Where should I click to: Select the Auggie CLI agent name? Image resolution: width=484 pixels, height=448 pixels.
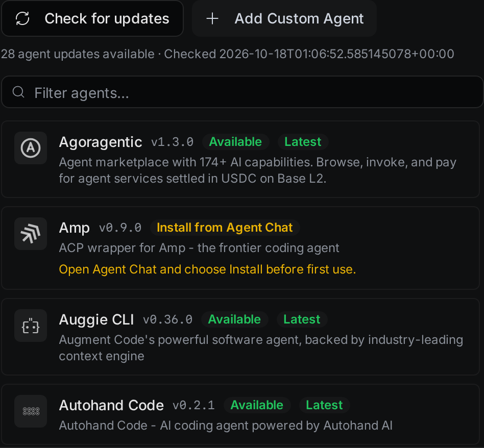(96, 319)
